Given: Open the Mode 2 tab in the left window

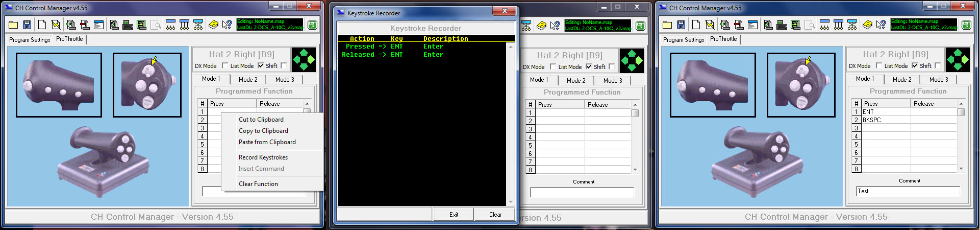Looking at the screenshot, I should (x=248, y=80).
